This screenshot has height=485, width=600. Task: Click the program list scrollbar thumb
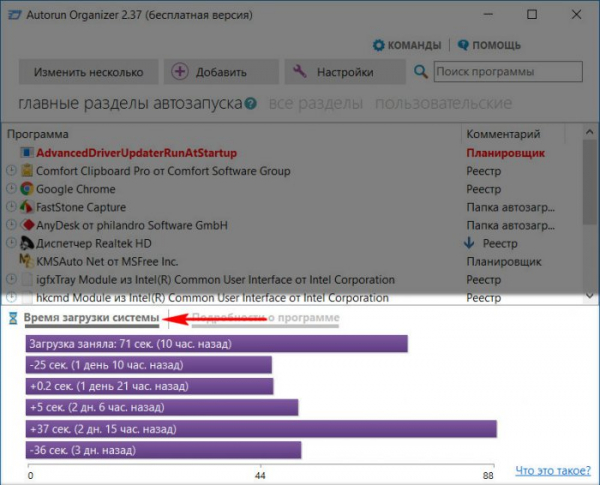[590, 182]
